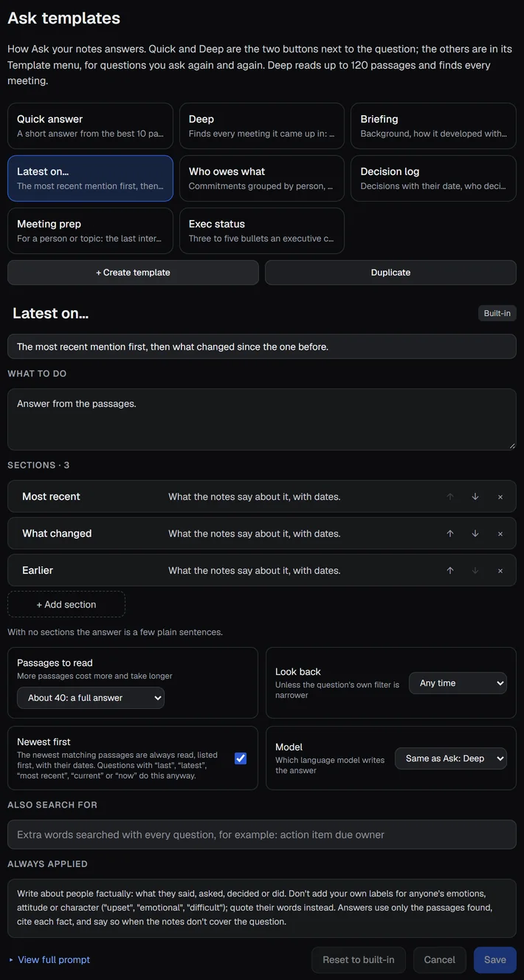Click the Always applied text box
Screen dimensions: 524x980
[262, 908]
